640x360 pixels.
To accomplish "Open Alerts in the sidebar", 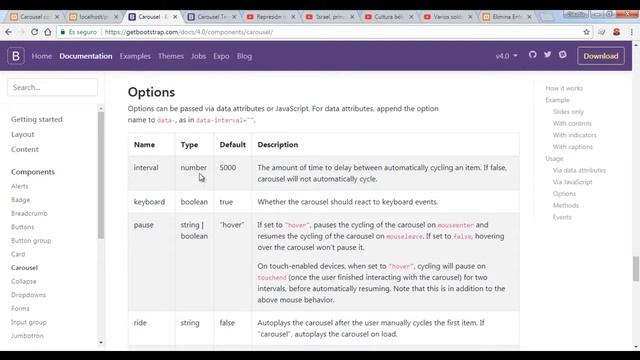I will (20, 186).
